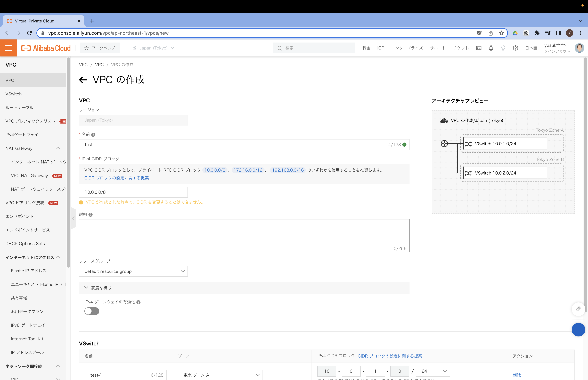Click the help question mark icon in header
Viewport: 588px width, 380px height.
tap(515, 48)
